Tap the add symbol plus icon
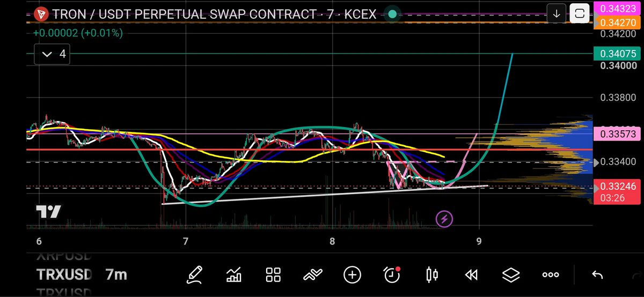The height and width of the screenshot is (297, 644). point(352,275)
